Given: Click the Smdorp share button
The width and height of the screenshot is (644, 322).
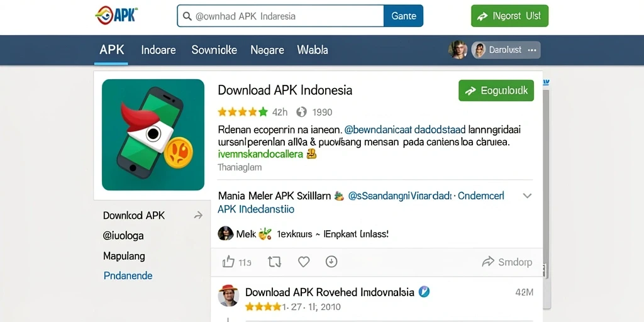Looking at the screenshot, I should click(508, 262).
